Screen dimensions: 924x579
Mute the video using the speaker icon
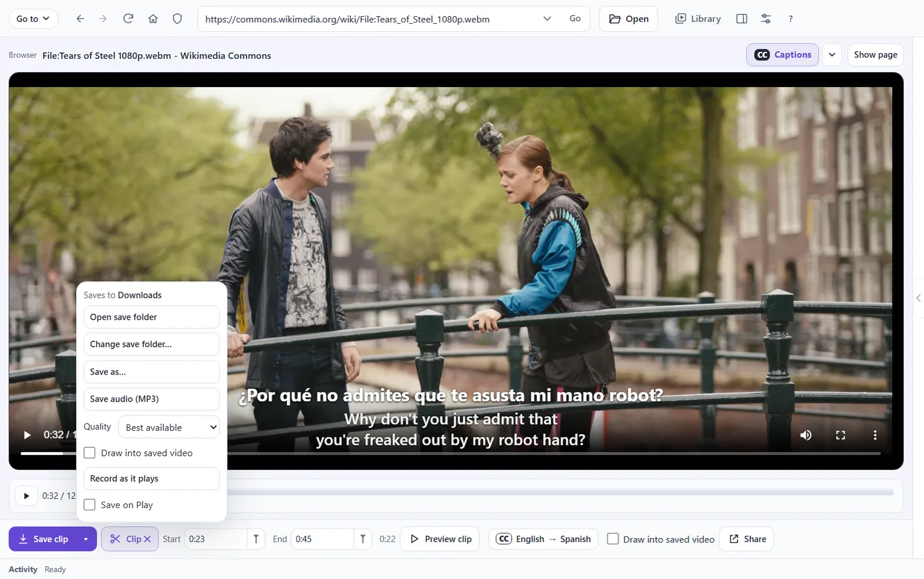pos(806,435)
